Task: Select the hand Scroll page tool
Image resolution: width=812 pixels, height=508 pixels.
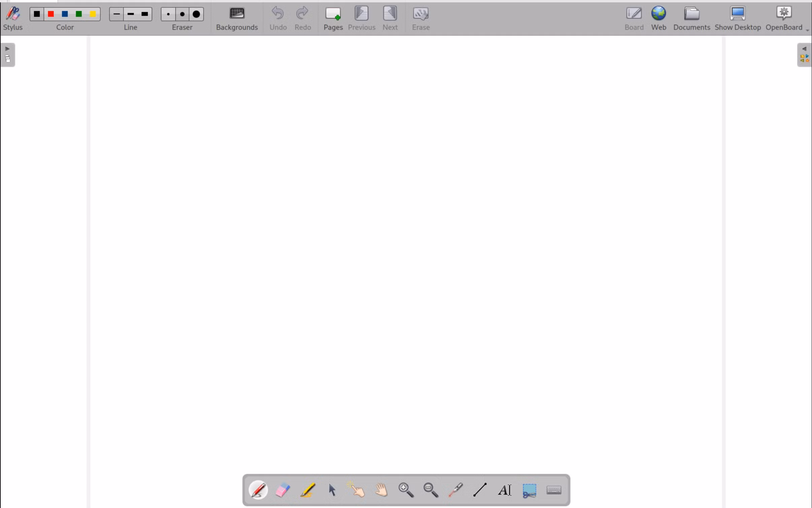Action: pos(381,490)
